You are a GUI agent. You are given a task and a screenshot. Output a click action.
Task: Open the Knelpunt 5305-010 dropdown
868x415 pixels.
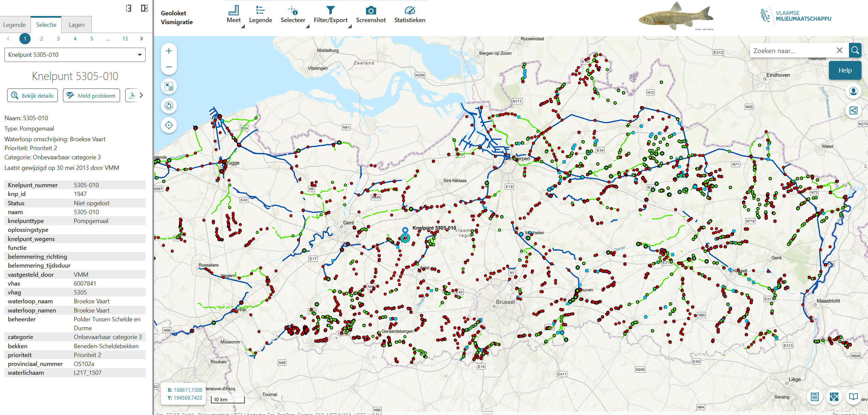pyautogui.click(x=75, y=55)
